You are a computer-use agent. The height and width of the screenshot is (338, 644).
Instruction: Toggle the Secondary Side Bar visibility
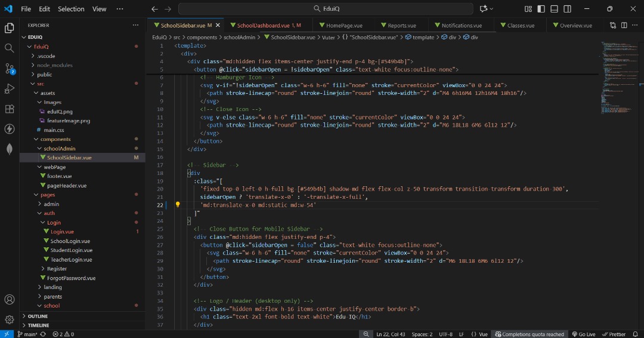coord(567,8)
